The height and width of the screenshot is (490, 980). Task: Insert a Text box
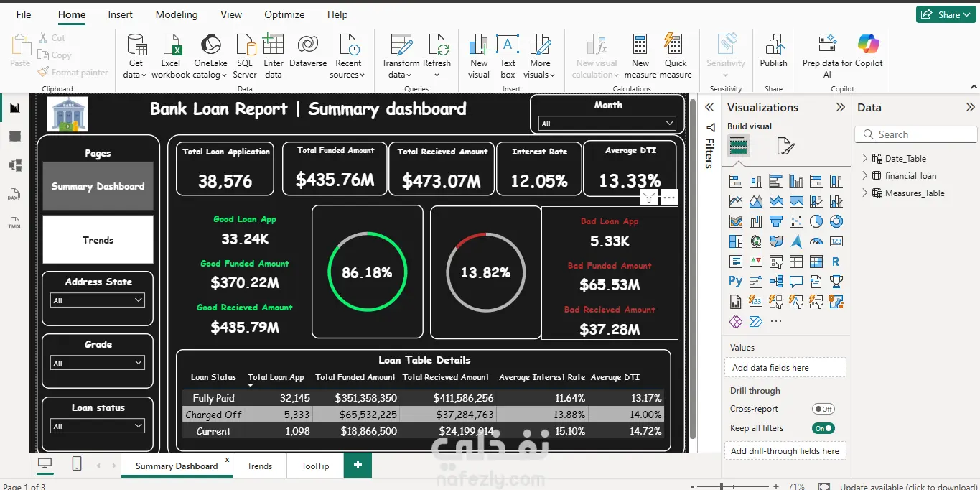(508, 55)
